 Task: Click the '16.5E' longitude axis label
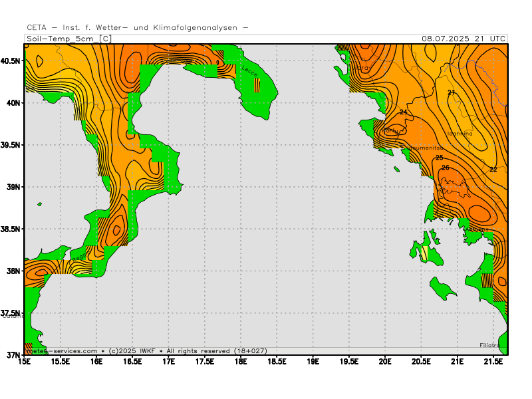click(x=132, y=362)
